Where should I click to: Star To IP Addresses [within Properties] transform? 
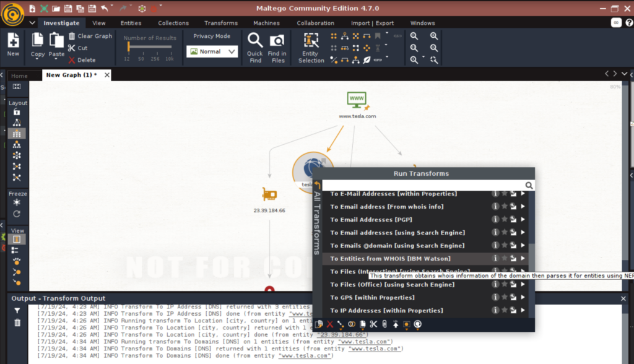[504, 310]
